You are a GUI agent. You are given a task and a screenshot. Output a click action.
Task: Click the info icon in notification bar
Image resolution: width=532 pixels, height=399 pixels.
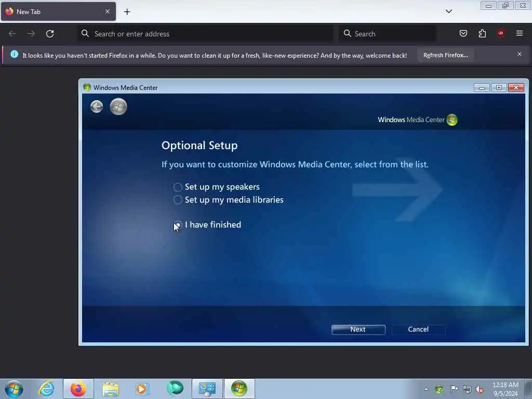[14, 54]
